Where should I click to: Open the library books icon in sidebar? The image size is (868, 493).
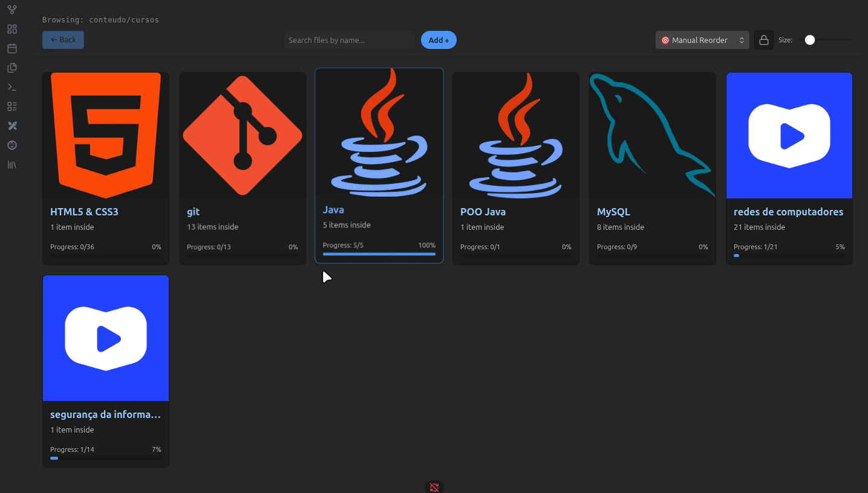12,165
